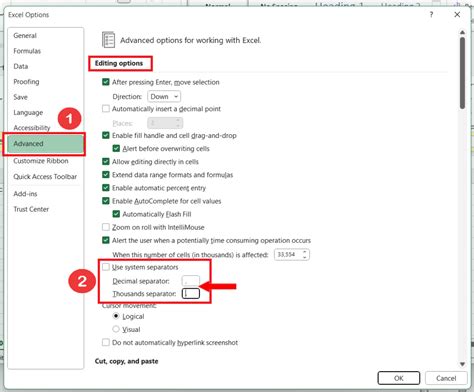This screenshot has width=474, height=392.
Task: Uncheck After pressing Enter, move selection
Action: pos(106,82)
